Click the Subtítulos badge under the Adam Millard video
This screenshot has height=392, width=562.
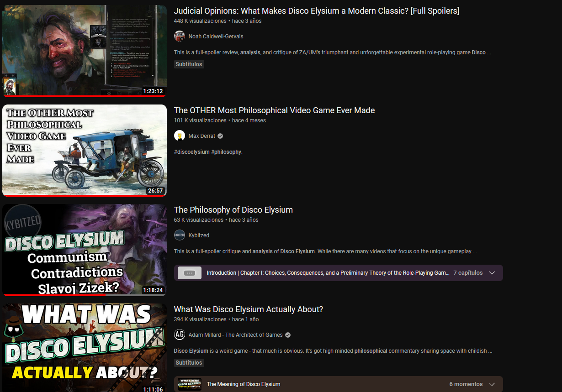[x=189, y=363]
